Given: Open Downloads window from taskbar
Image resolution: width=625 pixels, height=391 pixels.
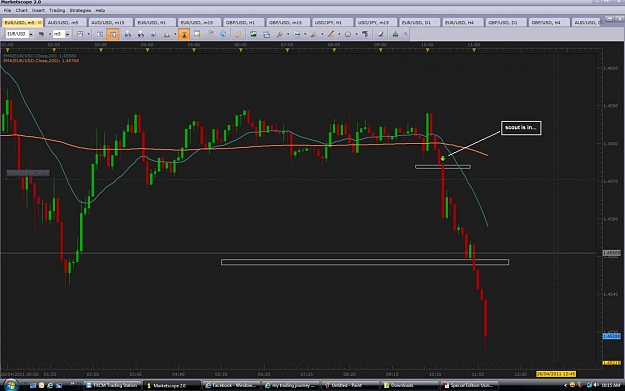Looking at the screenshot, I should 409,385.
